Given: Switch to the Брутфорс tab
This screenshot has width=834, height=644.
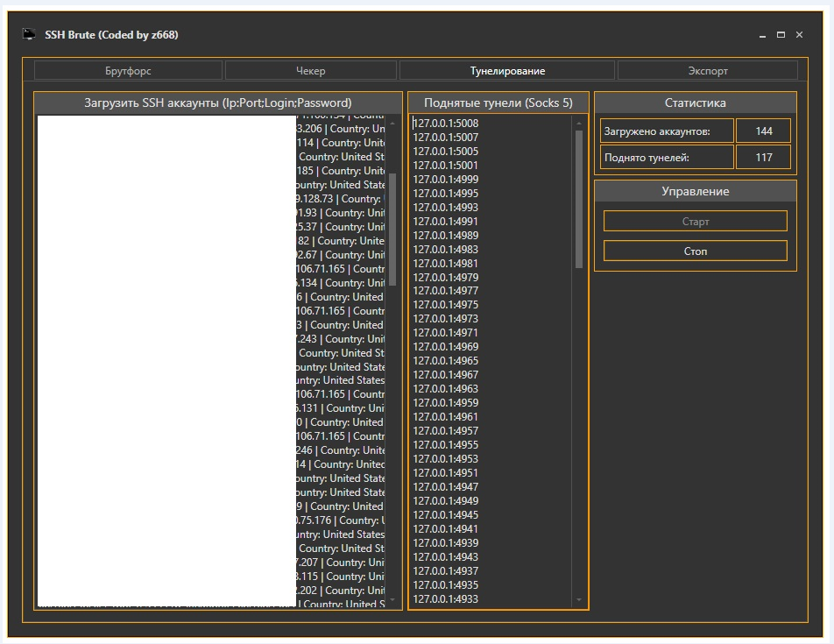Looking at the screenshot, I should tap(128, 71).
